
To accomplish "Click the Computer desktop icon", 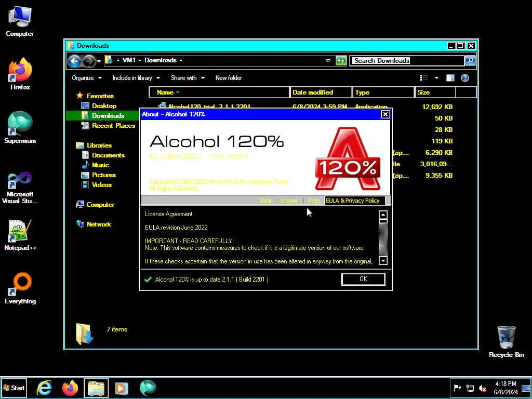I will 20,22.
